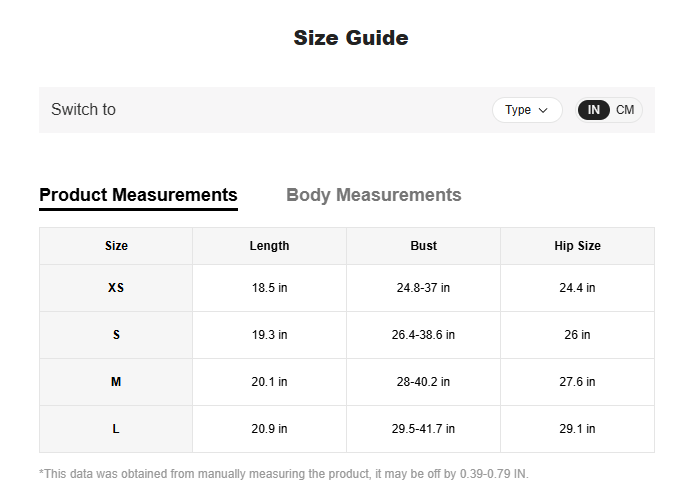Open the Type dropdown

(x=526, y=110)
